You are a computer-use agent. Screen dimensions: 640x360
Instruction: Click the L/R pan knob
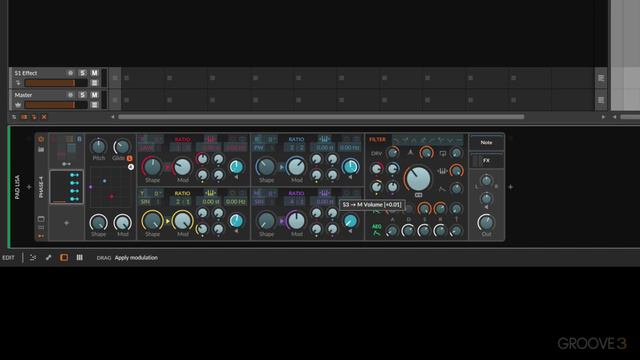coord(486,180)
